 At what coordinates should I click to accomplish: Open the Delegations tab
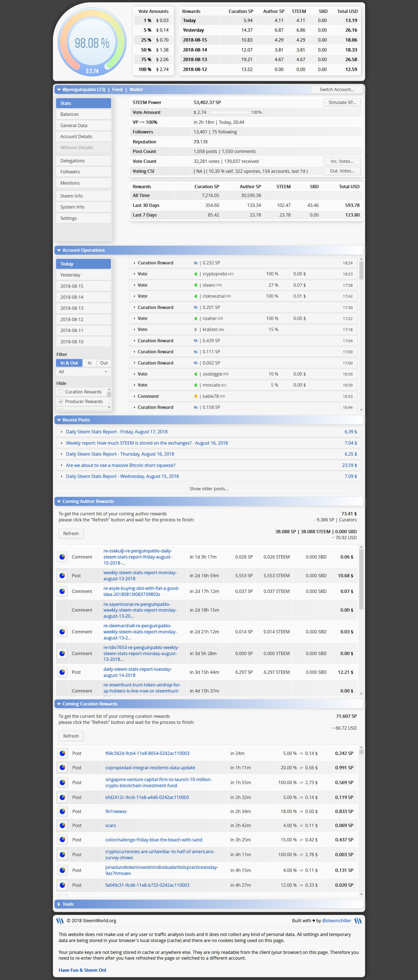tap(83, 161)
